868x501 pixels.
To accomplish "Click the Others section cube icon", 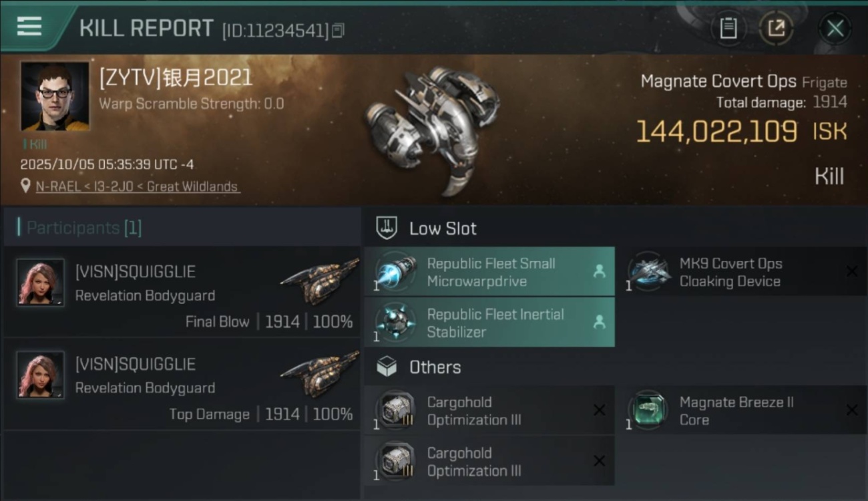I will tap(387, 367).
